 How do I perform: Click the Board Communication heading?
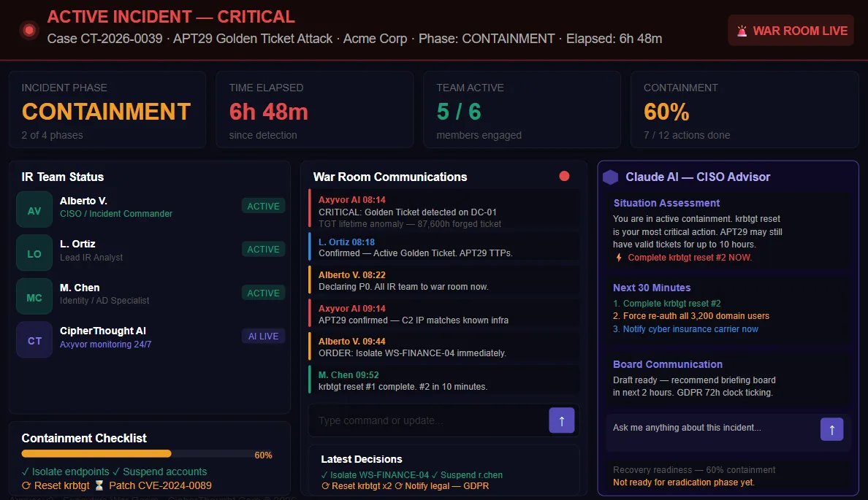click(668, 364)
